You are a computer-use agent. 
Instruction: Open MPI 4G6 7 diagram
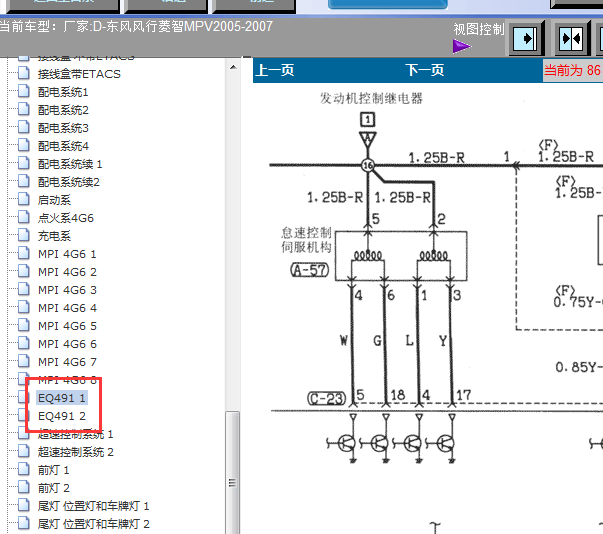[67, 362]
